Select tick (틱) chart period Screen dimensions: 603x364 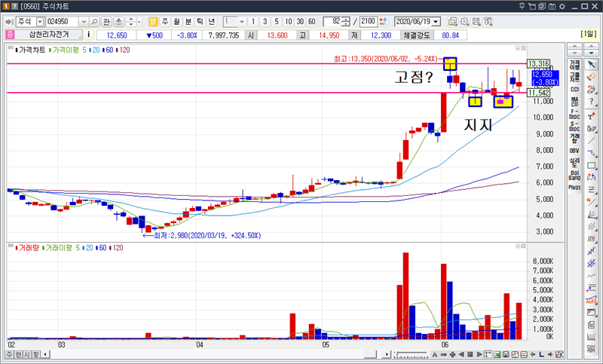[x=200, y=22]
